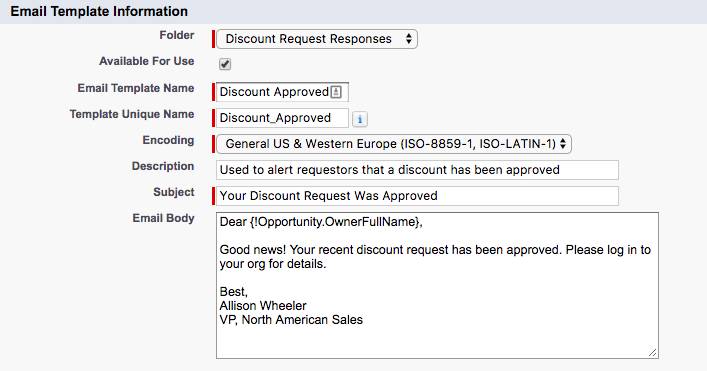This screenshot has height=371, width=707.
Task: Click the 'VP, North American Sales' signature line
Action: coord(291,320)
